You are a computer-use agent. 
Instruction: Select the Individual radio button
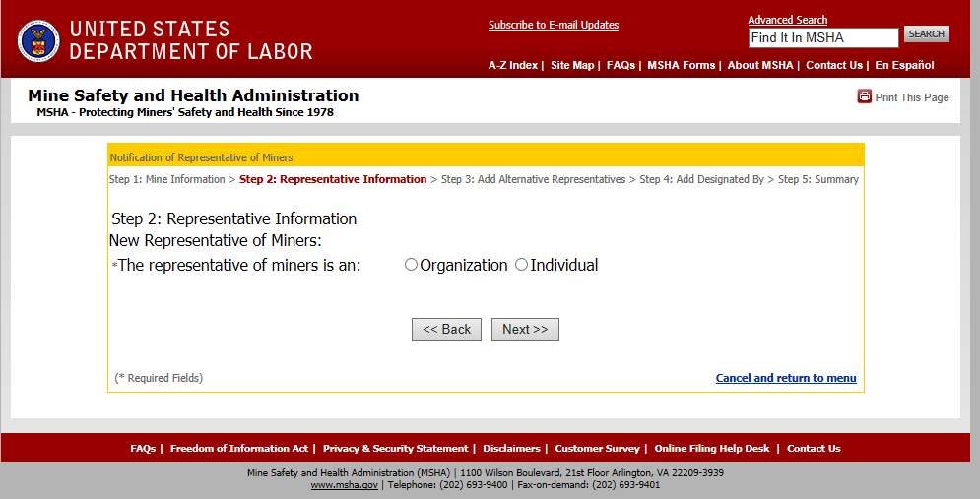click(x=521, y=264)
